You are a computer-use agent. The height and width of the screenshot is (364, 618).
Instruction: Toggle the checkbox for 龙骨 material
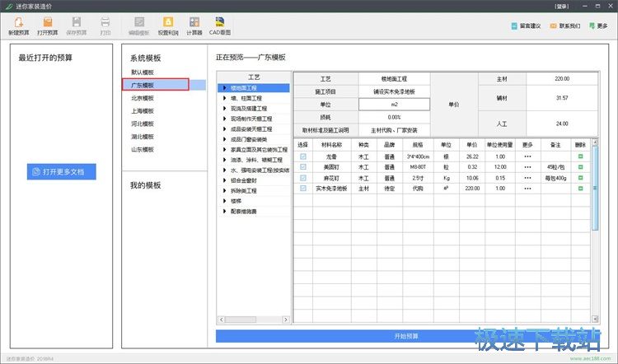[x=302, y=156]
